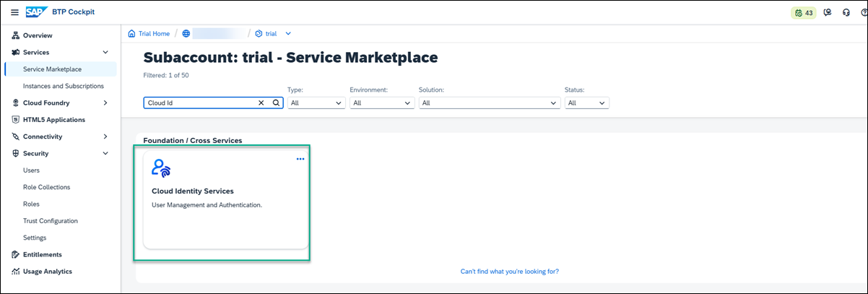
Task: Open the trial days remaining badge showing 43
Action: coord(804,13)
